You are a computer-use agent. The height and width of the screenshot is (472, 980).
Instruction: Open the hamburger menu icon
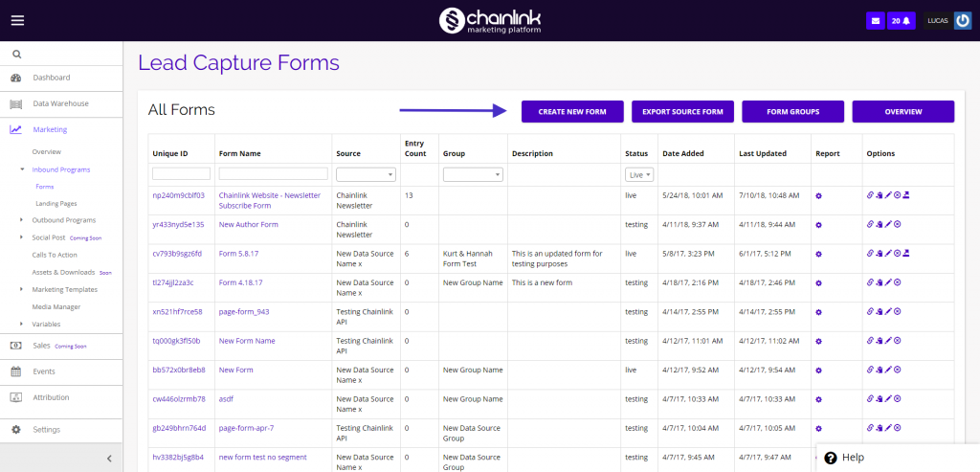pyautogui.click(x=17, y=20)
